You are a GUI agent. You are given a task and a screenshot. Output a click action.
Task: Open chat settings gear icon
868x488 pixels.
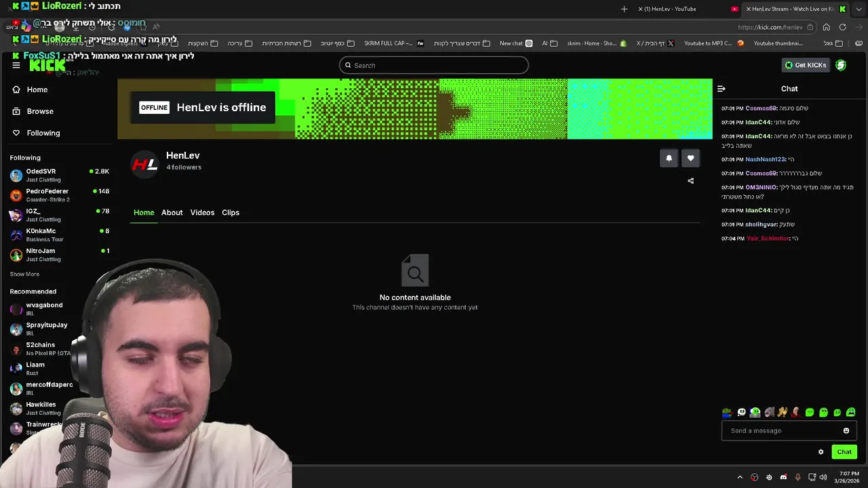821,452
